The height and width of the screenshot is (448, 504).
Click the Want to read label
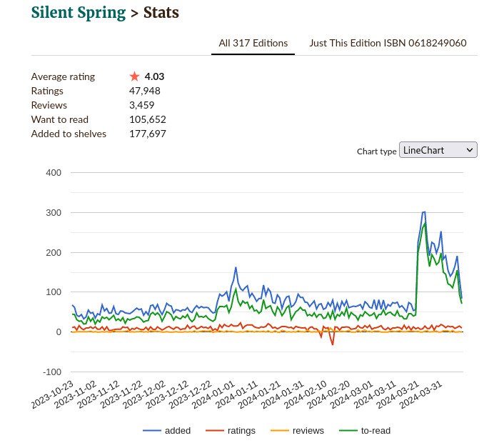tap(60, 119)
